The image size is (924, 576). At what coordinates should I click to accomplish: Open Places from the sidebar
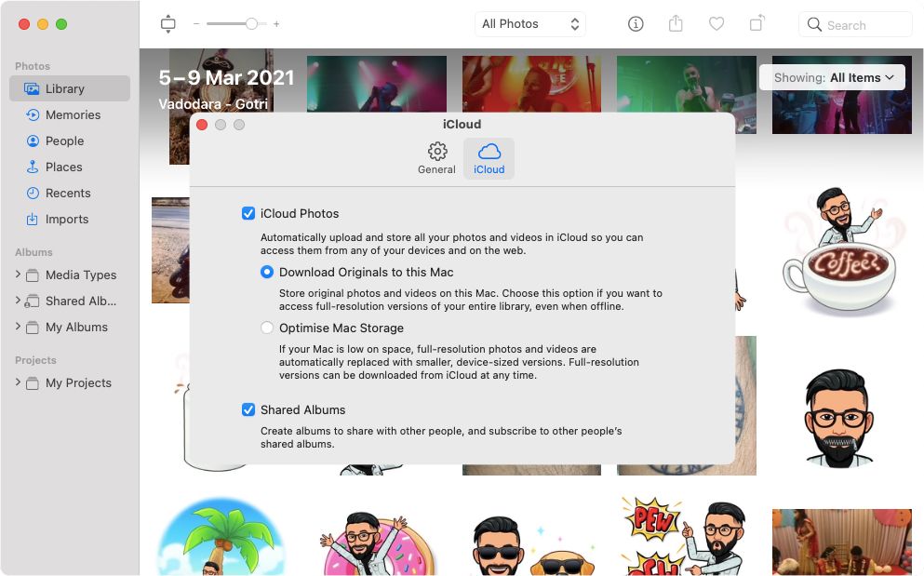pyautogui.click(x=61, y=167)
